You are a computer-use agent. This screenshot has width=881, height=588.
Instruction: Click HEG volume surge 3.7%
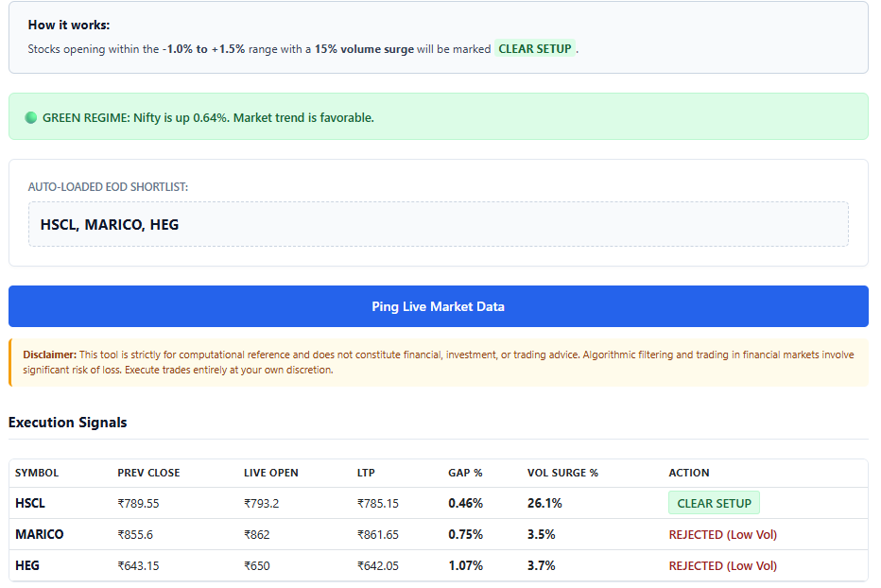[x=541, y=565]
